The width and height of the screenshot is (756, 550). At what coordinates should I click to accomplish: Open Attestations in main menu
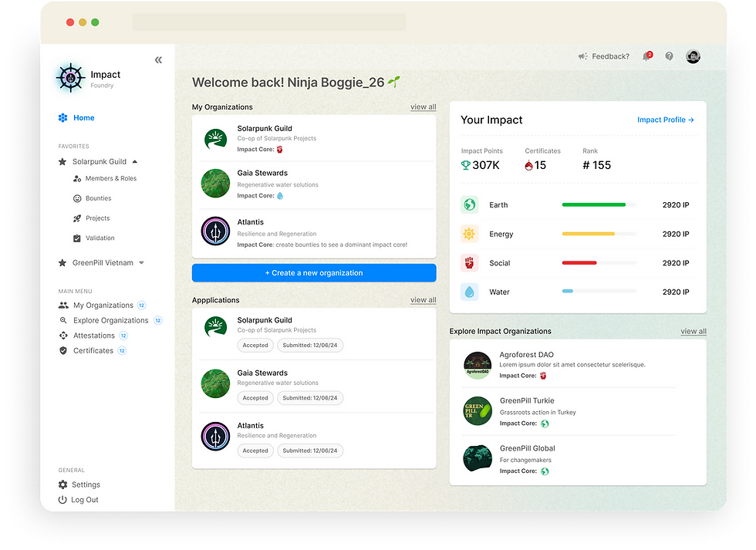[94, 336]
